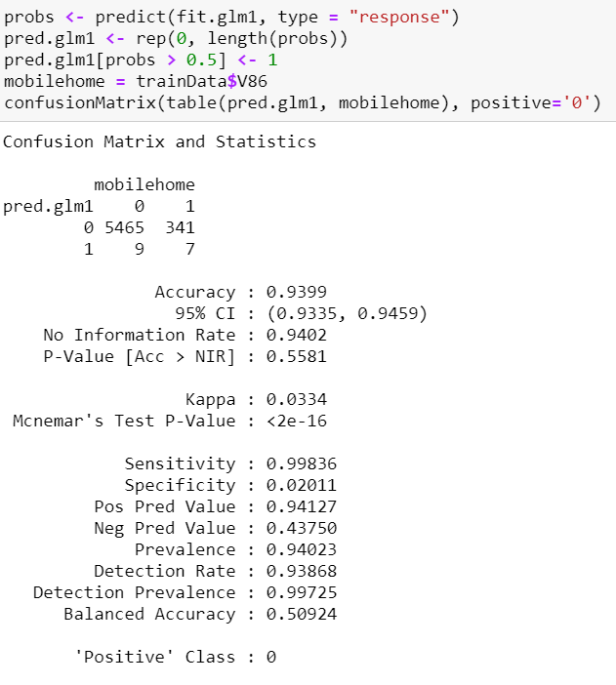Click the Mcnemar's Test P-Value line
The height and width of the screenshot is (685, 616).
coord(170,421)
